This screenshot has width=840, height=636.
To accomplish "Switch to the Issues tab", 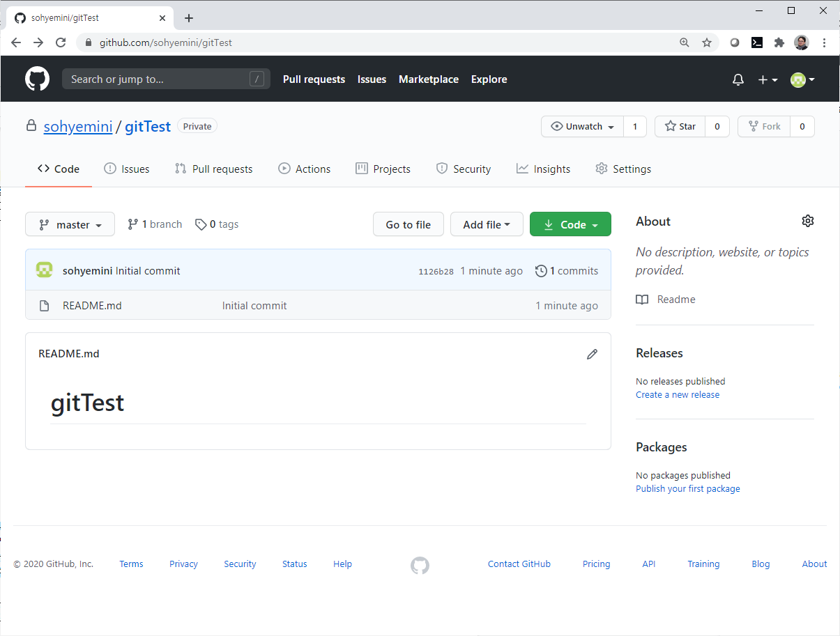I will point(127,169).
